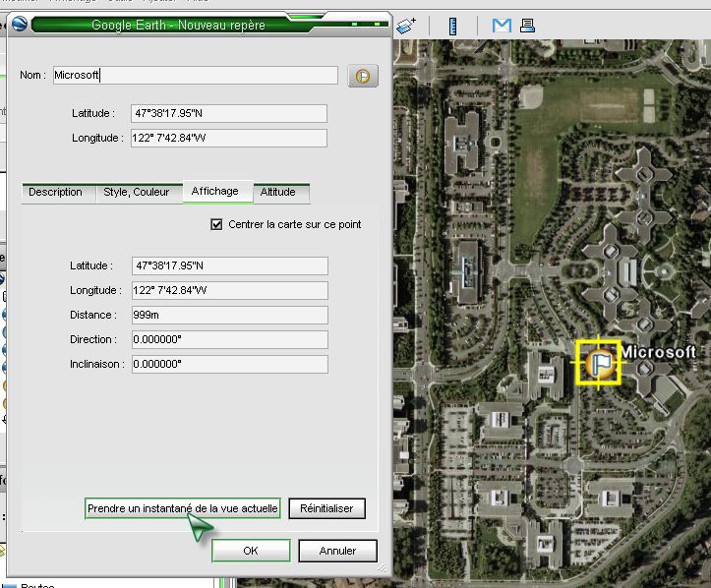
Task: Confirm with the OK button
Action: click(251, 551)
